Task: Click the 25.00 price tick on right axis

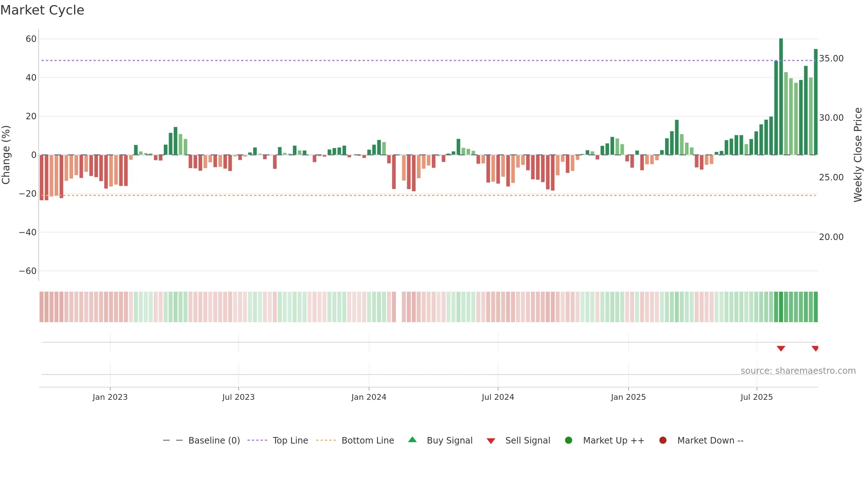Action: 831,177
